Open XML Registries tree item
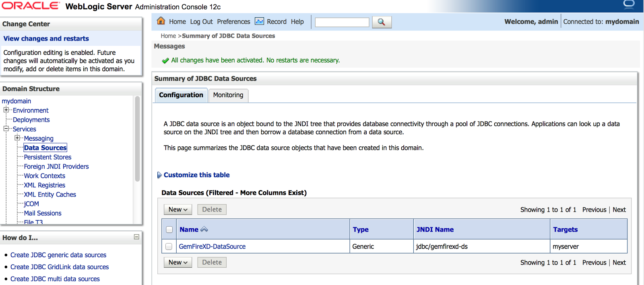Image resolution: width=644 pixels, height=285 pixels. [44, 185]
